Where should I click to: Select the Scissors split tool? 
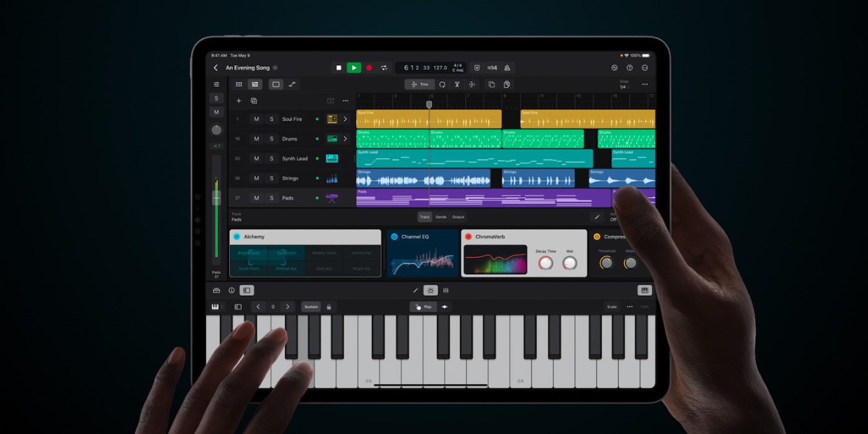click(x=457, y=84)
